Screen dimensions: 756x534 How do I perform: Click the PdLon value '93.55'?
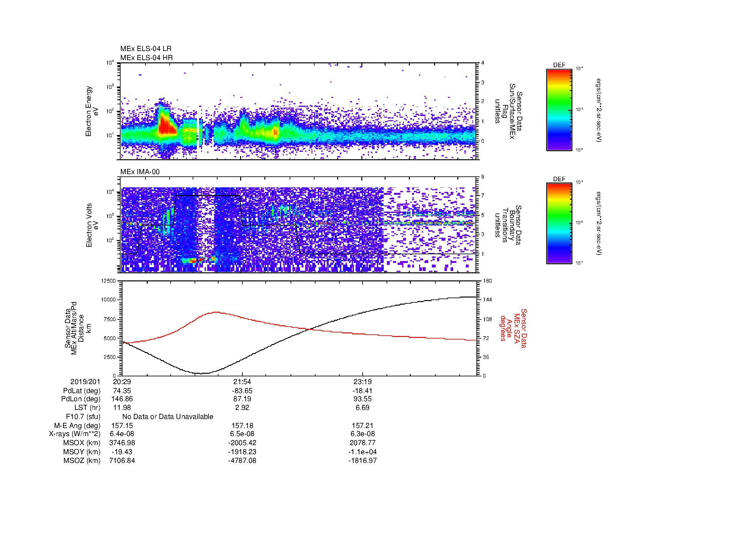tap(363, 399)
